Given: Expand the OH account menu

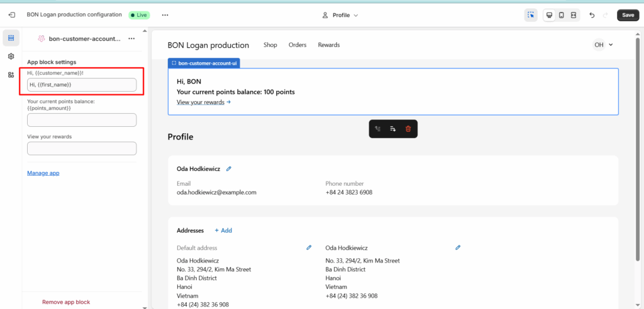Looking at the screenshot, I should pos(602,45).
